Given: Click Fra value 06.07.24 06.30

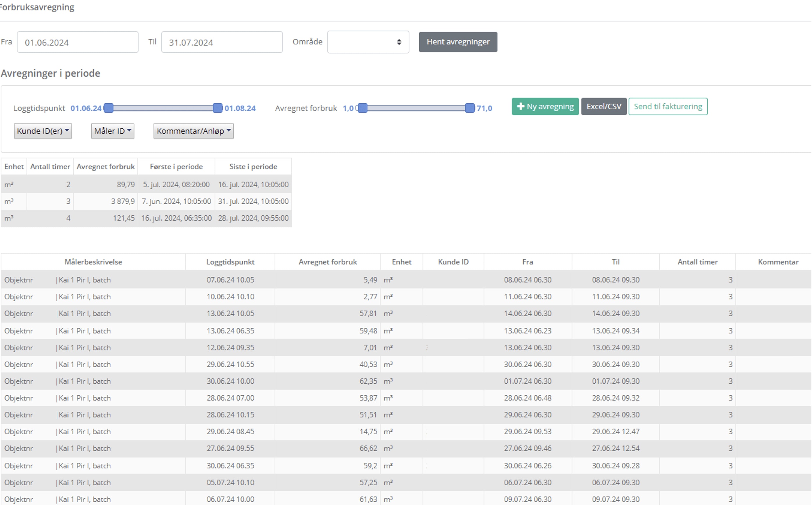Looking at the screenshot, I should point(528,483).
